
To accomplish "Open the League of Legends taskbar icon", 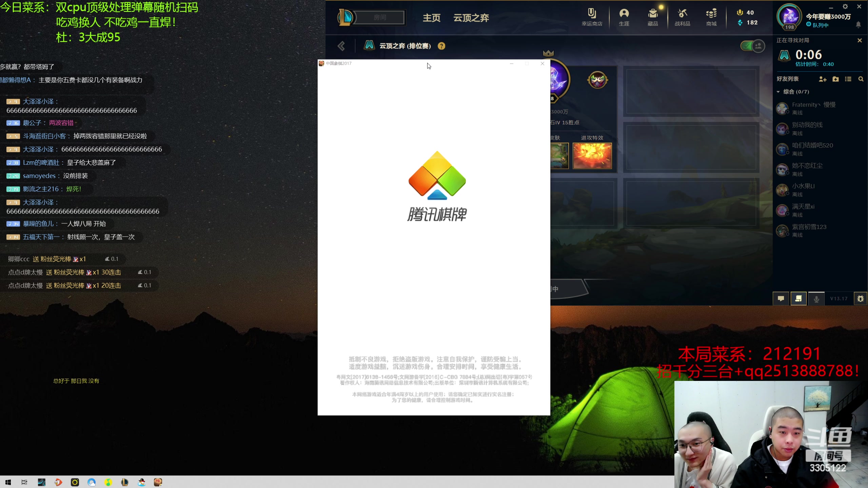I will pyautogui.click(x=125, y=482).
